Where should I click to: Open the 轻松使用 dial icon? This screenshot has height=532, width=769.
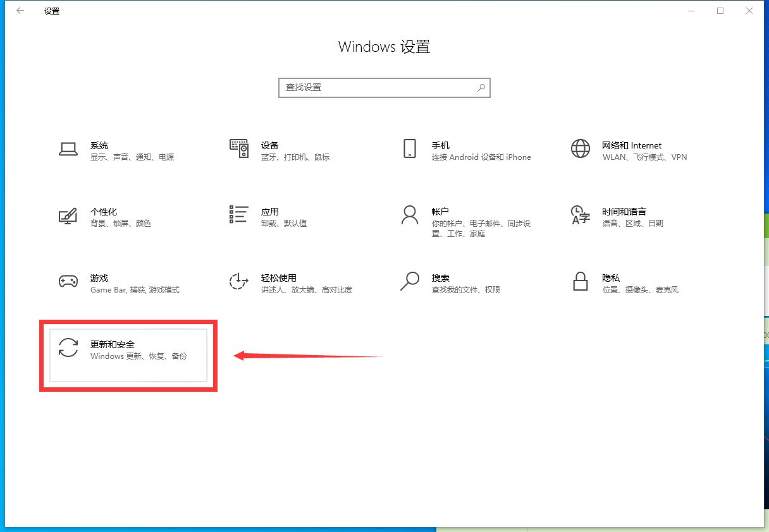tap(239, 281)
